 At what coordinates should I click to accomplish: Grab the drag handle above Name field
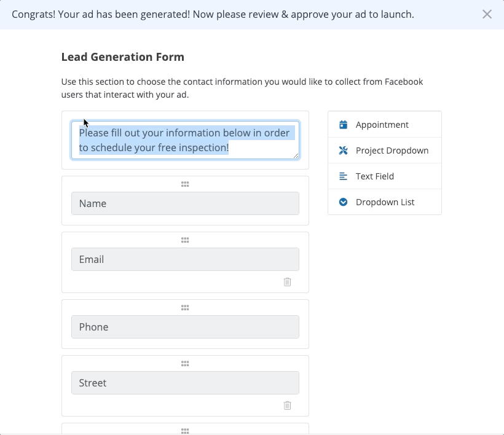[x=185, y=184]
